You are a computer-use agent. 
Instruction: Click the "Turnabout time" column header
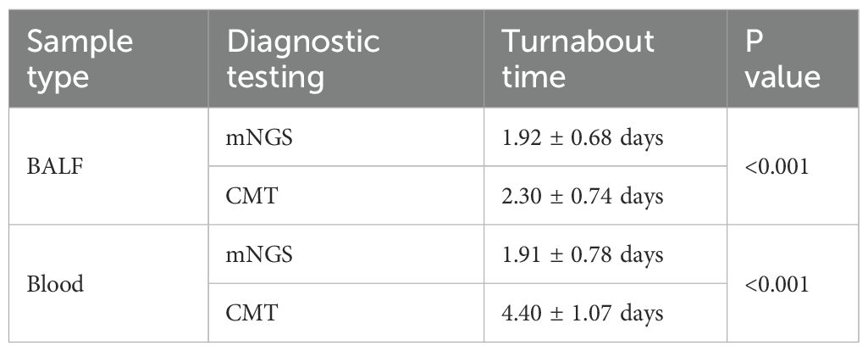pos(578,58)
